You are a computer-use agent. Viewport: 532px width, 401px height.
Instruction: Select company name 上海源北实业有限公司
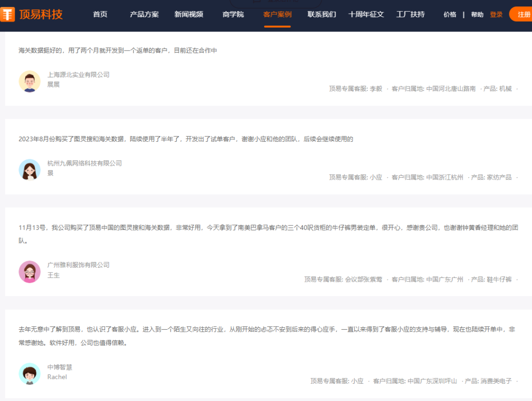click(78, 75)
